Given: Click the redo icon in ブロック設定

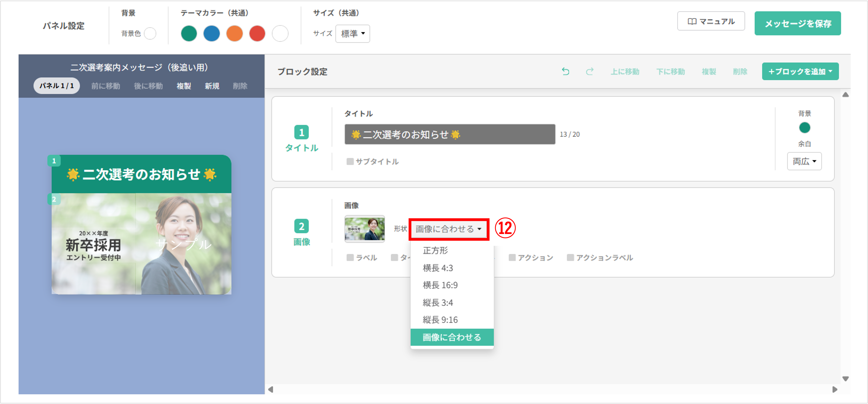Looking at the screenshot, I should pyautogui.click(x=590, y=71).
